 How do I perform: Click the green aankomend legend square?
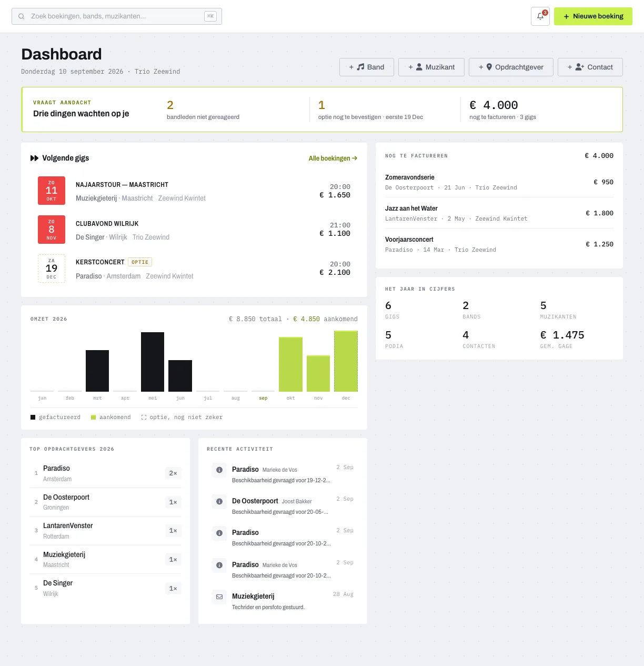coord(93,417)
